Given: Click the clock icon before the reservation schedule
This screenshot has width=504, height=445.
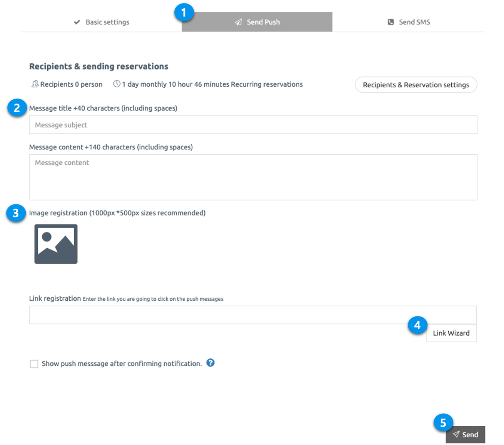Looking at the screenshot, I should pyautogui.click(x=117, y=84).
